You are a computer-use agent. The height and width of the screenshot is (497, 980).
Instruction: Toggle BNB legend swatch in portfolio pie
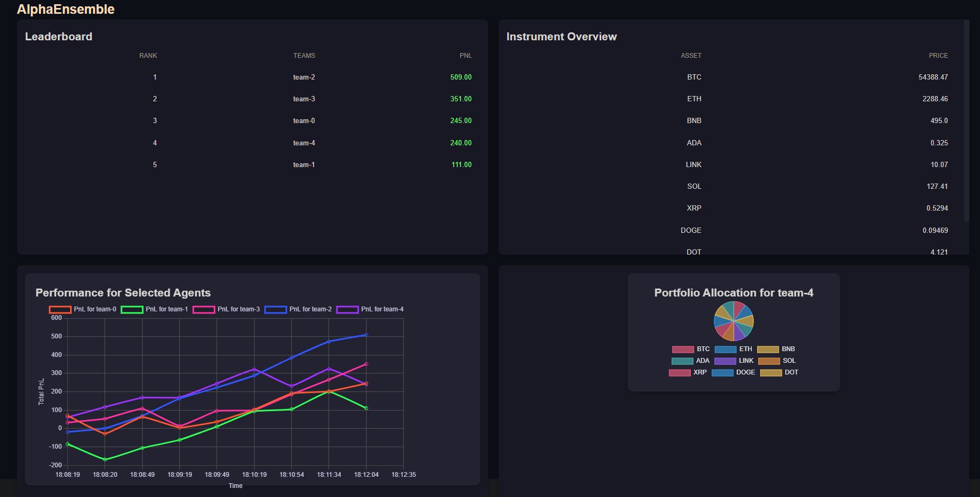768,349
